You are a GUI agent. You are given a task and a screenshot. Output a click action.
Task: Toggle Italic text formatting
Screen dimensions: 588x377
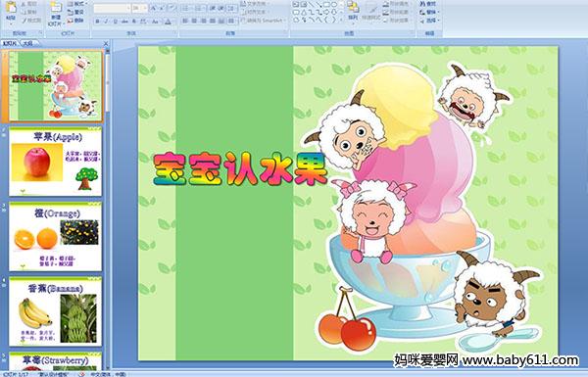coord(107,22)
